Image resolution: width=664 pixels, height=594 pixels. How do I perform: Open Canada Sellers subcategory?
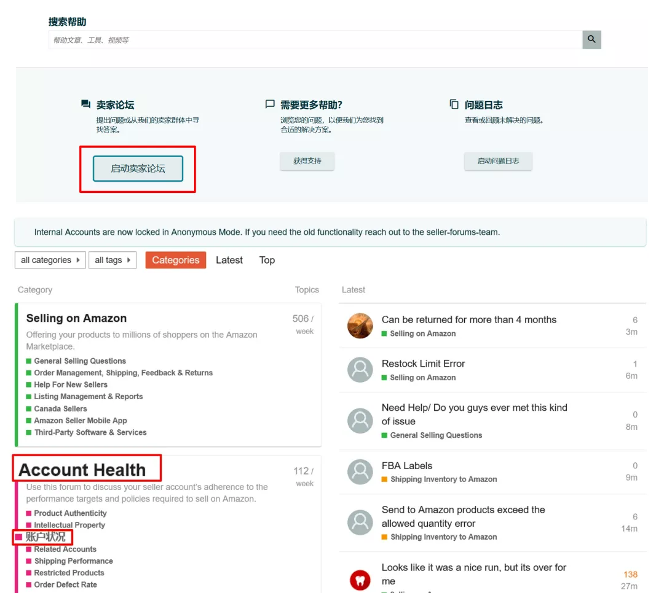click(61, 409)
